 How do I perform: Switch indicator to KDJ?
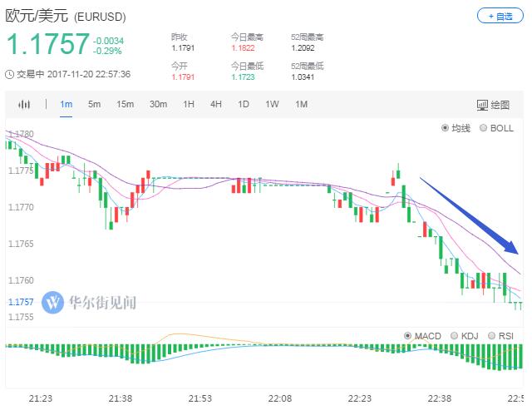click(x=454, y=336)
